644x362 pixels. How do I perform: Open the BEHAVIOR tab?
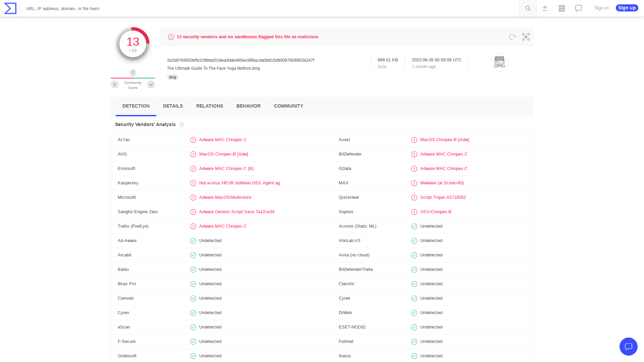click(x=248, y=106)
